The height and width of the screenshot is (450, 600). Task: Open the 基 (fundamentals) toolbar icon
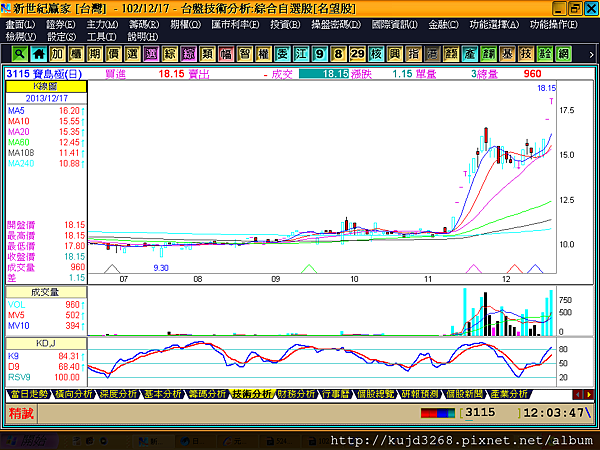[x=507, y=54]
